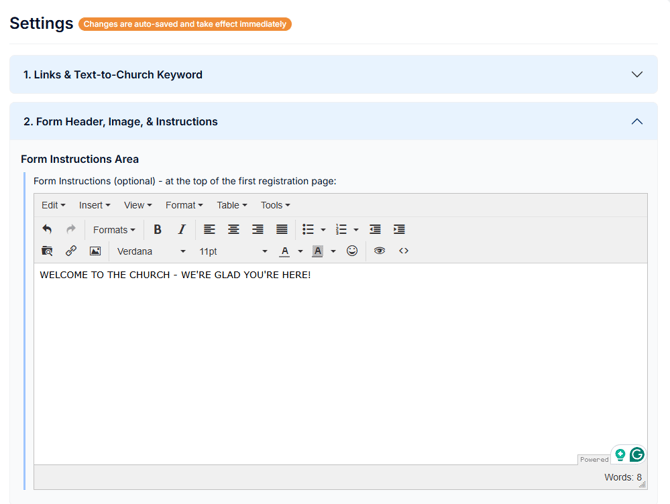This screenshot has height=504, width=670.
Task: Open the background color dropdown arrow
Action: [x=333, y=251]
